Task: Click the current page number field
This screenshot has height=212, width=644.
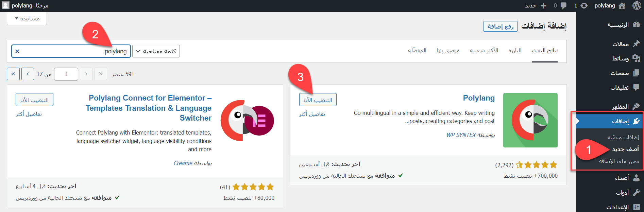Action: coord(66,74)
